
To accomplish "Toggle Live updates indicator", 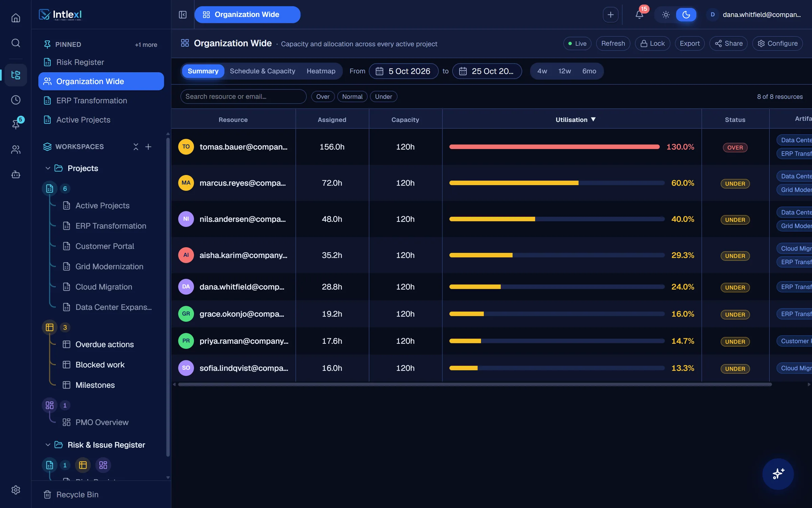I will point(577,43).
